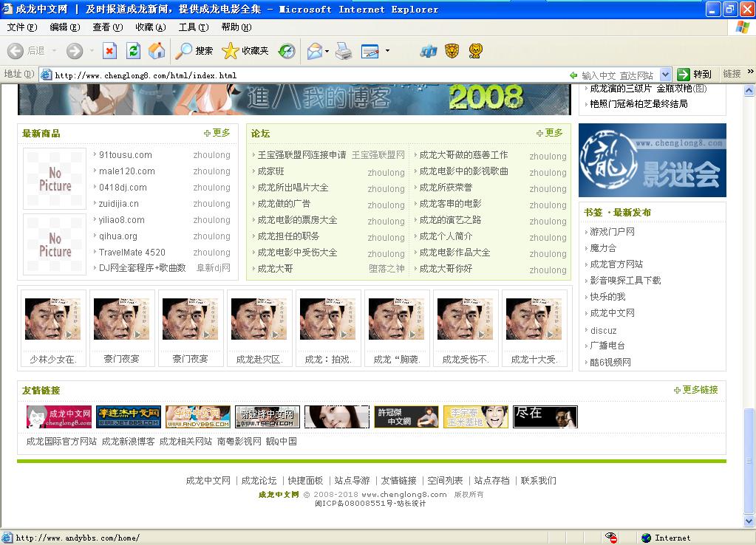Screen dimensions: 756x545
Task: Open forum post 成龙个人简介
Action: point(446,236)
